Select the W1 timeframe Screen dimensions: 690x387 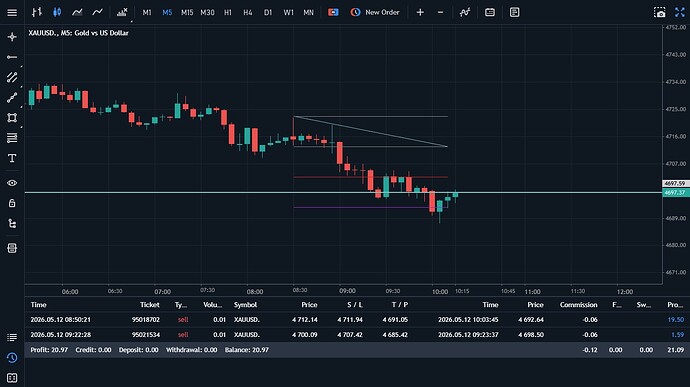pyautogui.click(x=288, y=12)
